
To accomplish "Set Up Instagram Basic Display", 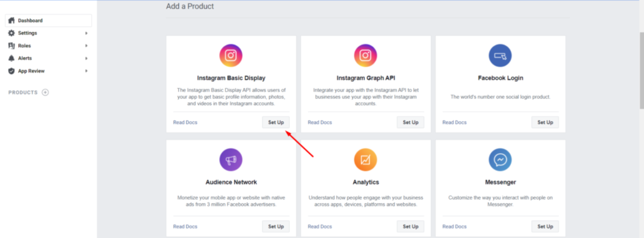I will [276, 122].
